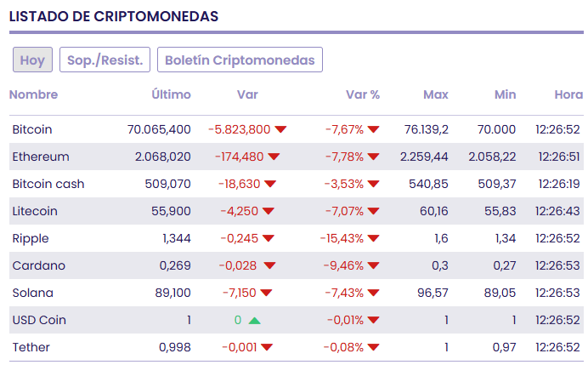The image size is (588, 382).
Task: Click the red arrow beside Ripple -15,43%
Action: coord(373,239)
